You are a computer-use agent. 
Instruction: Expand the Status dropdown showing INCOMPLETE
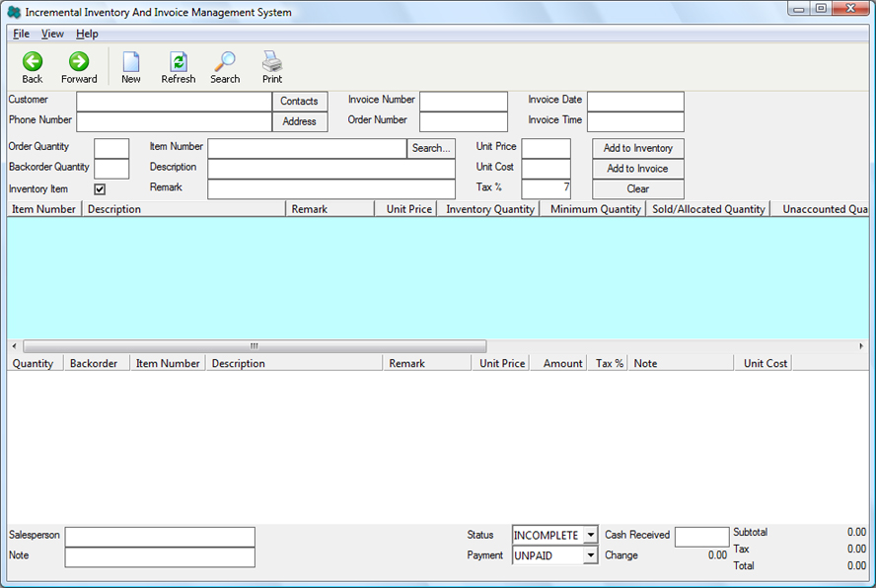coord(590,535)
